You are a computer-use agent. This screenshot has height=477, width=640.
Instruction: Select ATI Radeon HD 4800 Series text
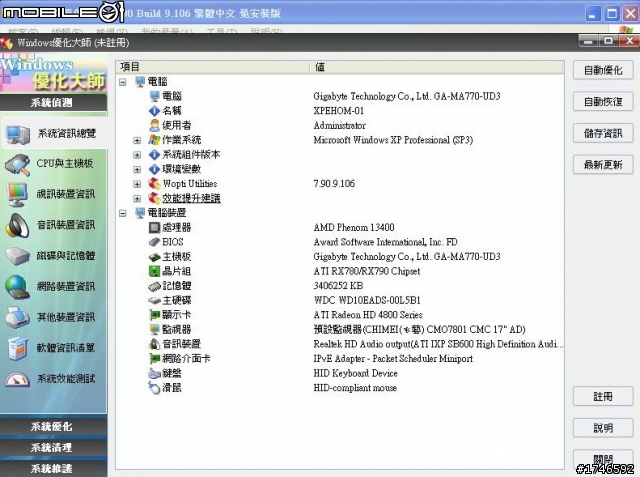pyautogui.click(x=368, y=315)
